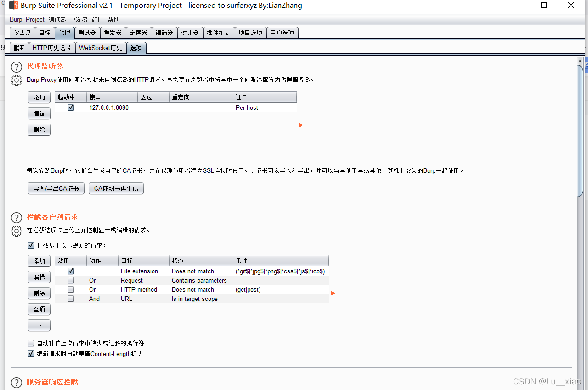This screenshot has width=588, height=390.
Task: Switch to the 对比器 tab
Action: point(190,33)
